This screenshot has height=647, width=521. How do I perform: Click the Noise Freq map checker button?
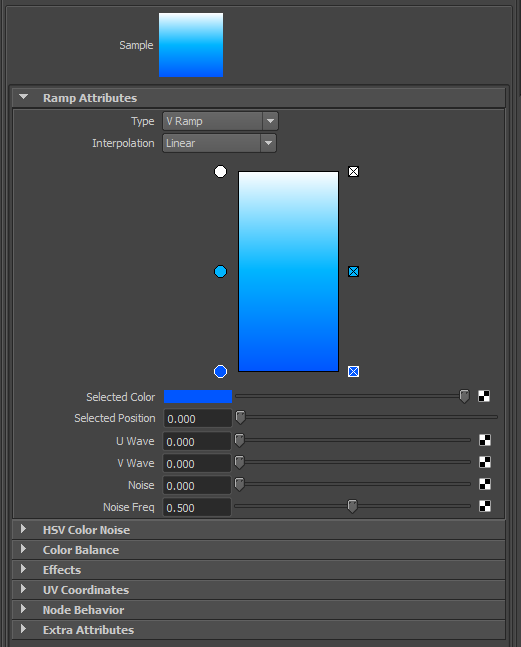(485, 506)
